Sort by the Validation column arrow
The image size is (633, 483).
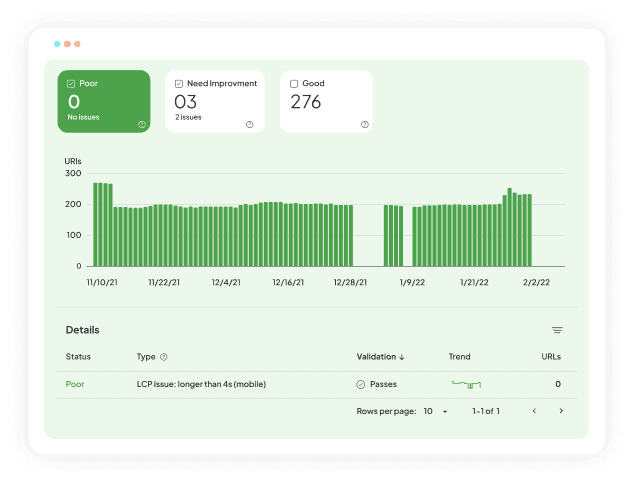[402, 357]
